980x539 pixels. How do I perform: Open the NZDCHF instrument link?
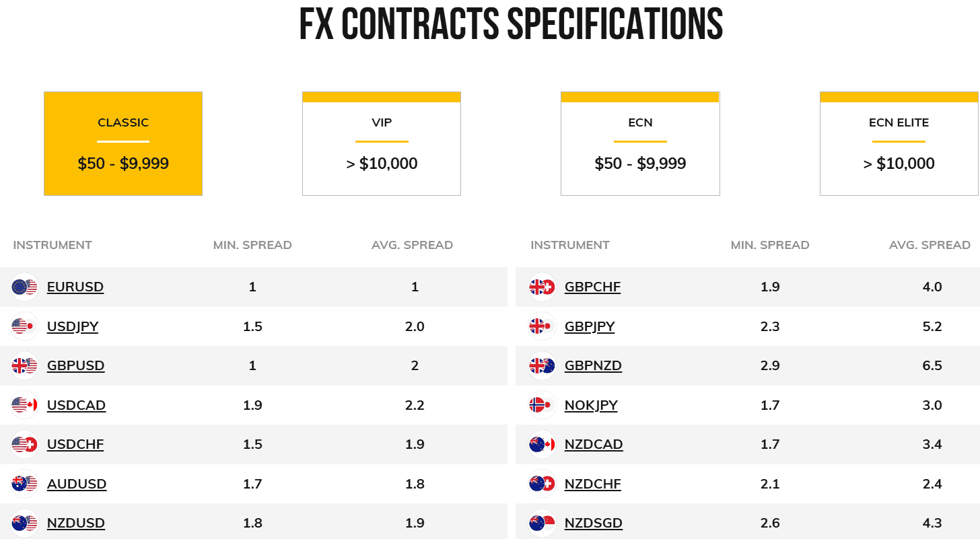[593, 484]
